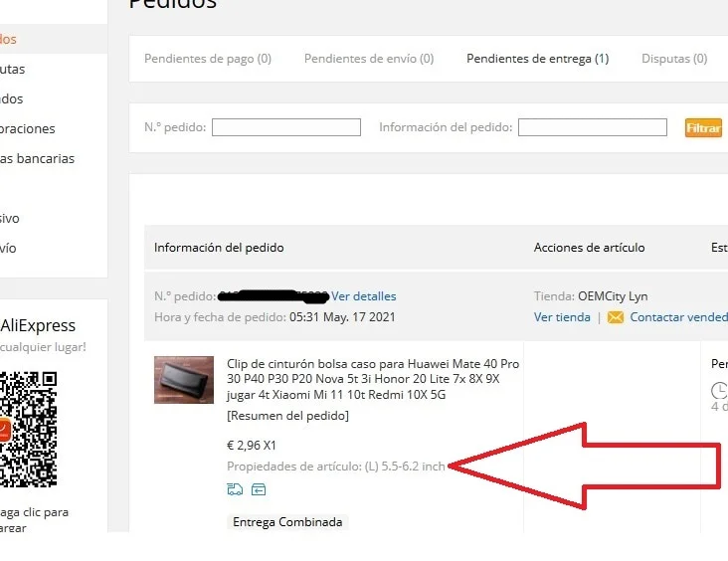Switch to Pendientes de pago tab
The image size is (728, 561).
point(208,59)
